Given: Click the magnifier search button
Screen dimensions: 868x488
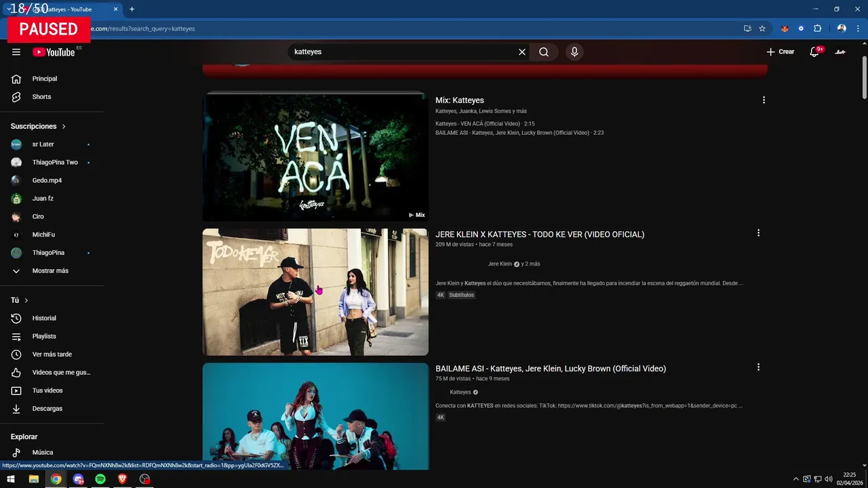Looking at the screenshot, I should [x=544, y=52].
